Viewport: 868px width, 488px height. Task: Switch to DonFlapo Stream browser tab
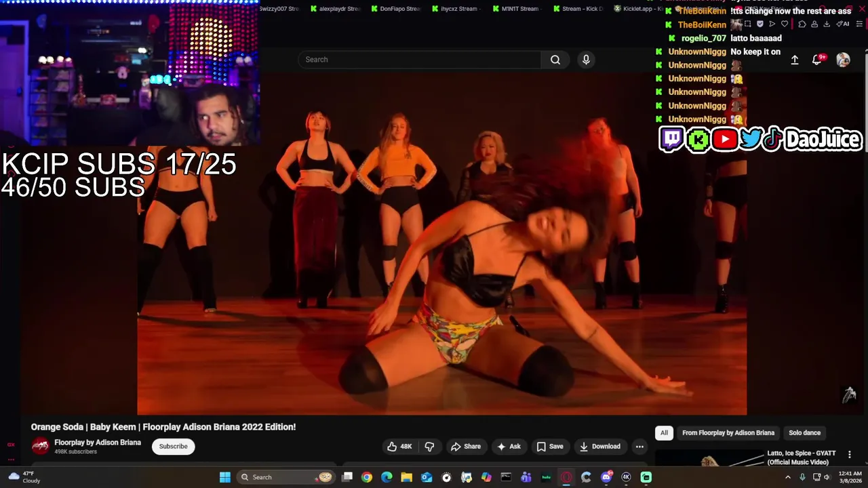coord(396,9)
